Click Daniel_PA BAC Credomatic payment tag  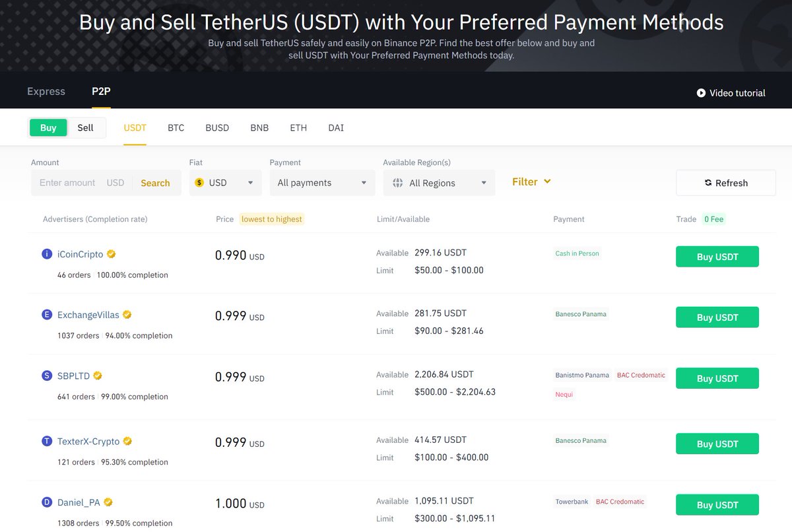620,502
